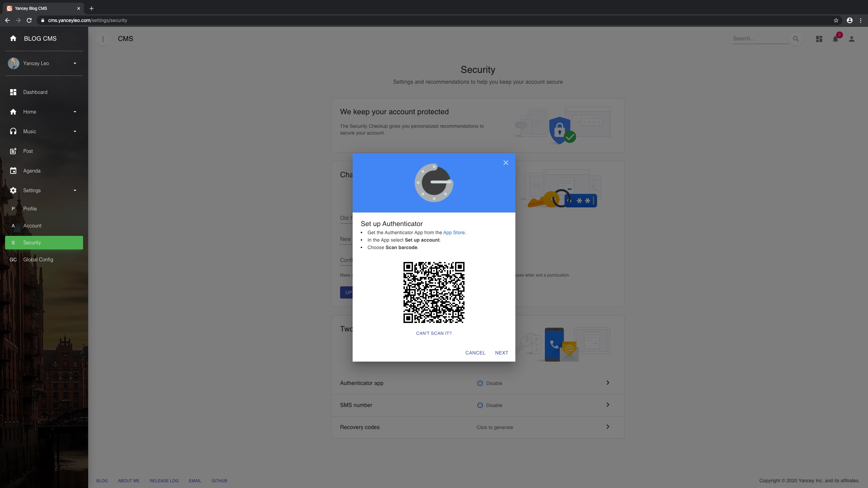Open the Recovery codes row chevron
The height and width of the screenshot is (488, 868).
pos(608,427)
